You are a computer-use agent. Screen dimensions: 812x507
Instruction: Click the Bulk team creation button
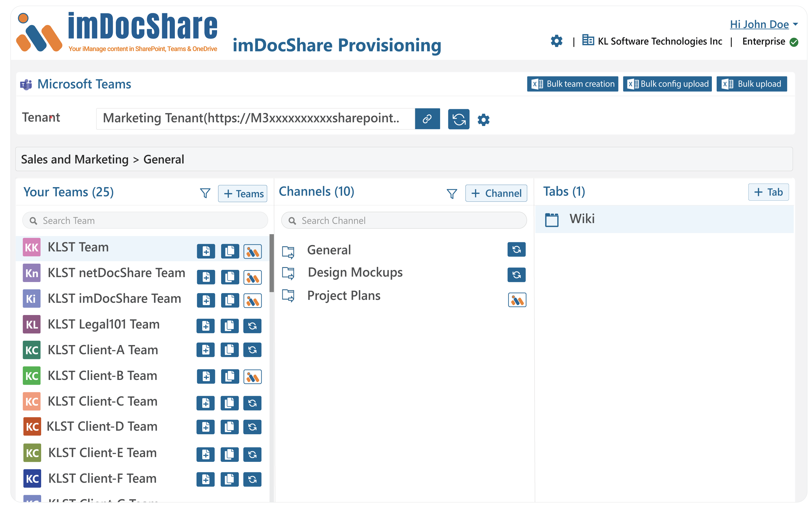tap(572, 84)
